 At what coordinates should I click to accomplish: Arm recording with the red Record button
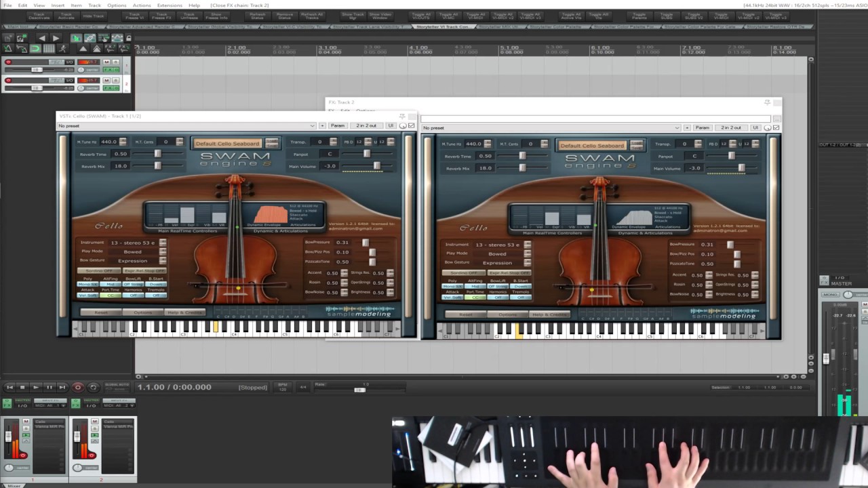pos(78,387)
